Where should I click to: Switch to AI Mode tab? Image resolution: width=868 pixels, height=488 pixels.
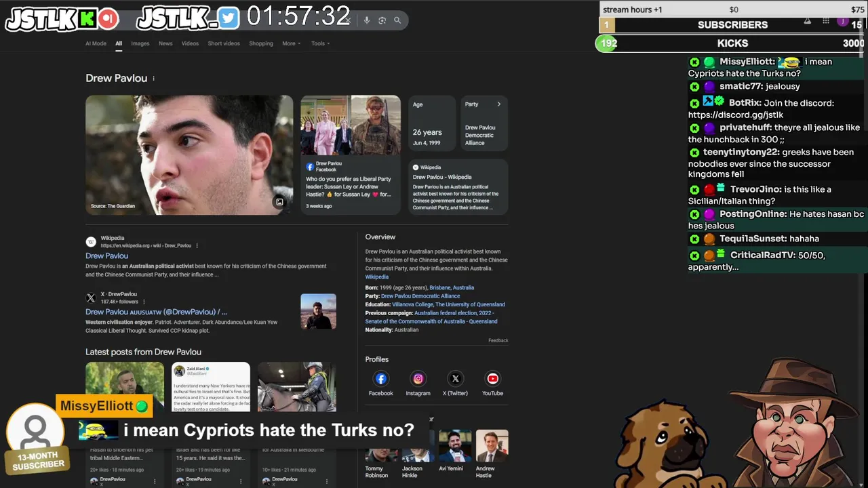click(x=96, y=43)
